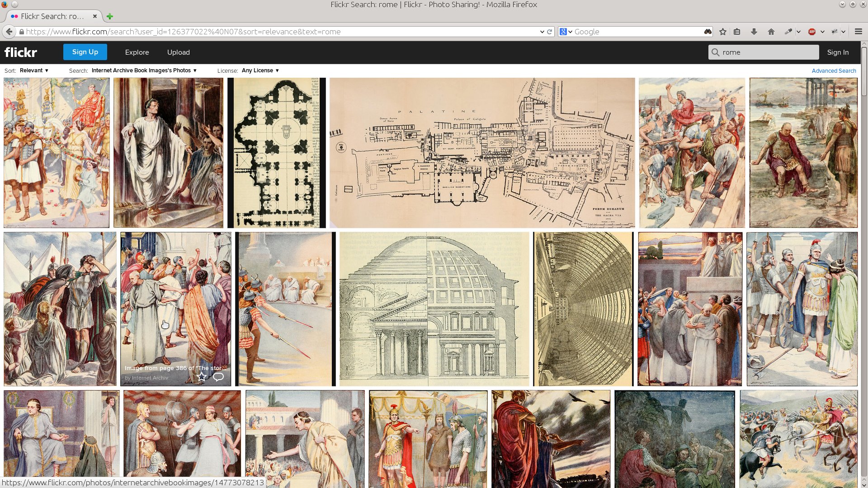This screenshot has width=868, height=488.
Task: Open the Downloads arrow icon
Action: [754, 32]
